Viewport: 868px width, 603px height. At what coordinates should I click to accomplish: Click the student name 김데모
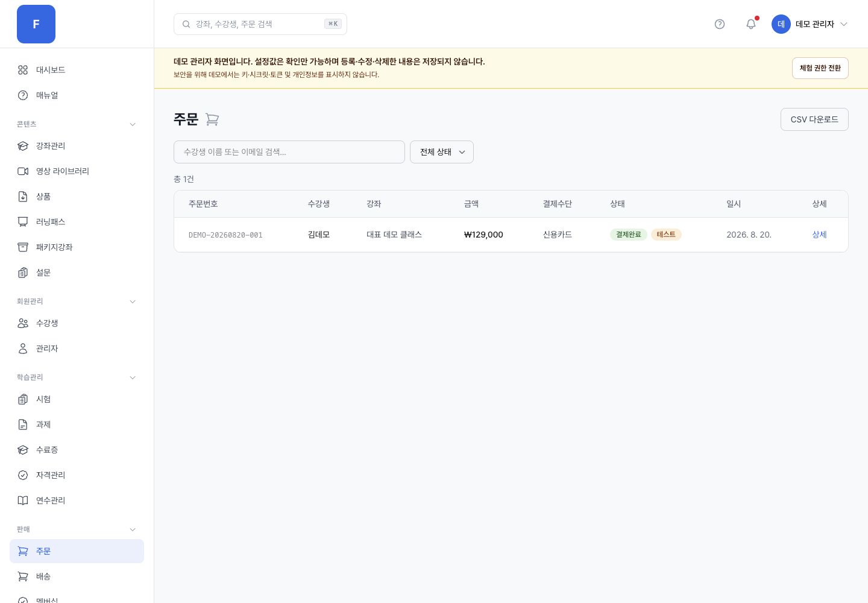point(319,235)
